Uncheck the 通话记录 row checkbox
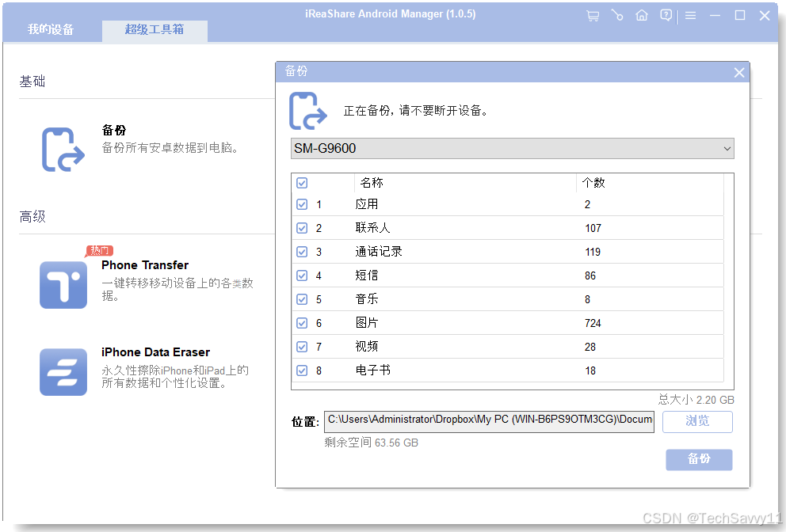This screenshot has height=532, width=786. point(302,252)
